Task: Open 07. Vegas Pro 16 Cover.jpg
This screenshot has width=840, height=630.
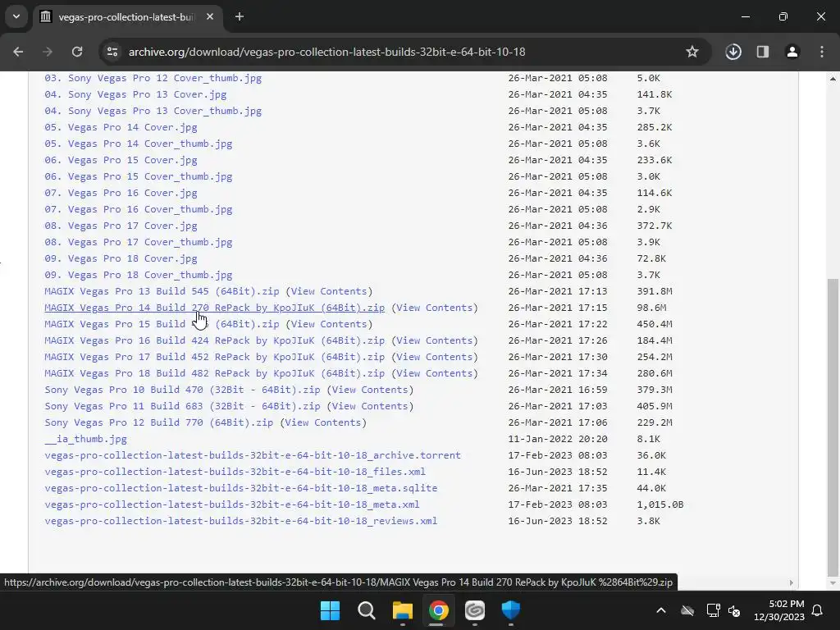Action: coord(121,193)
